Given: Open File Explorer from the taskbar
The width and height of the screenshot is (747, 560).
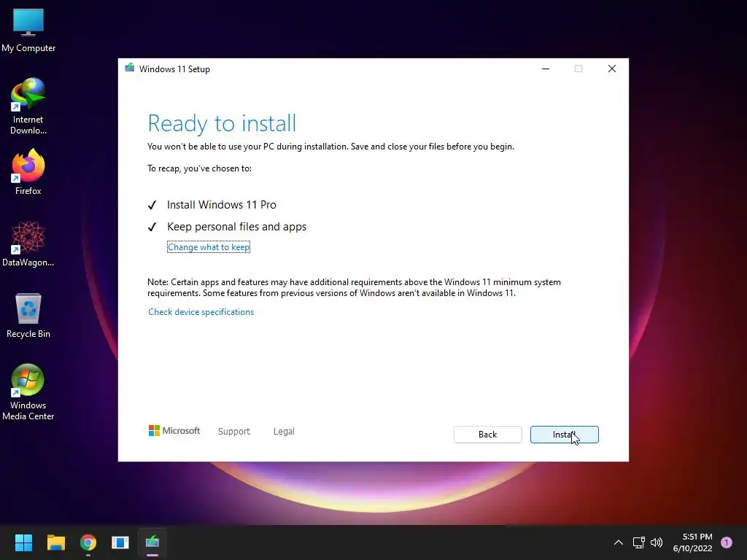Looking at the screenshot, I should pyautogui.click(x=55, y=542).
